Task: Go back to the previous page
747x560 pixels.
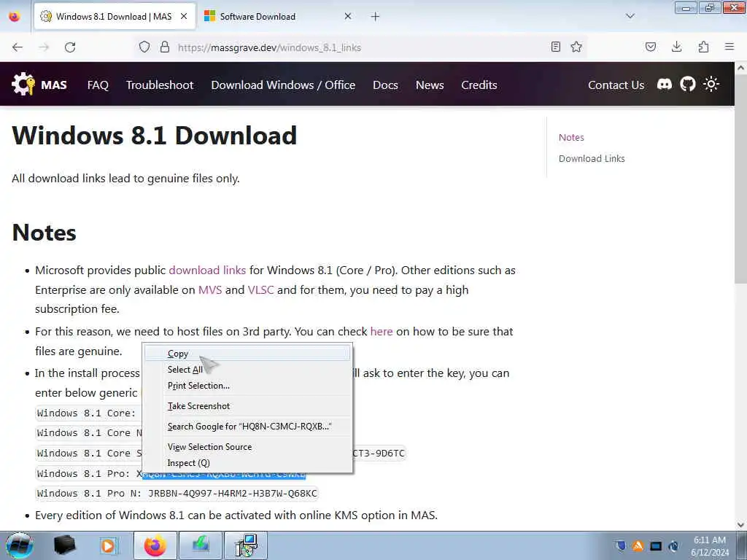Action: click(x=18, y=47)
